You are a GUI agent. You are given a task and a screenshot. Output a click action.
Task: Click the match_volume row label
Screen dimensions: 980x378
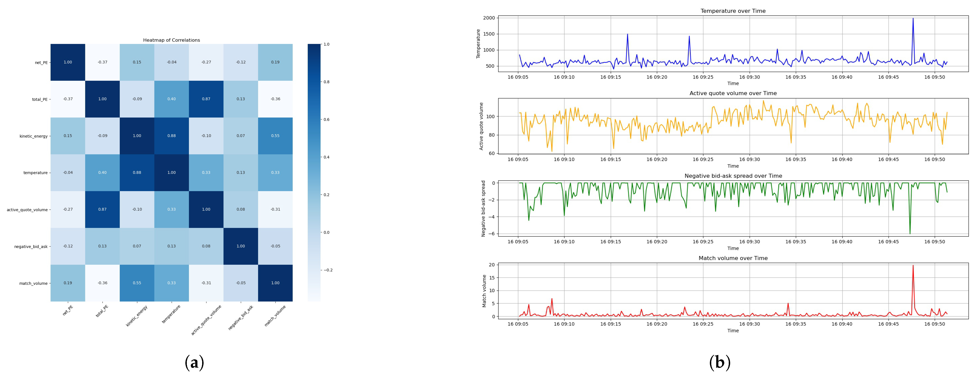tap(34, 283)
